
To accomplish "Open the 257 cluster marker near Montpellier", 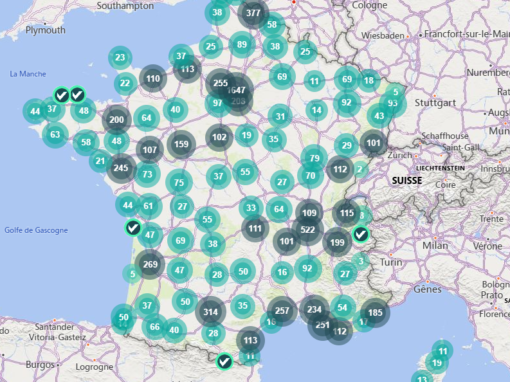I will (282, 311).
